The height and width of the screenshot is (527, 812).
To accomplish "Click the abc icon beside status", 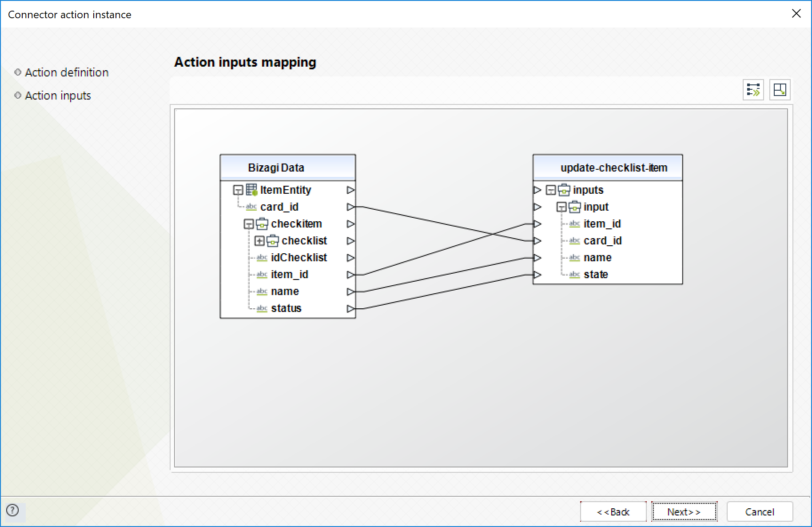I will (x=262, y=308).
